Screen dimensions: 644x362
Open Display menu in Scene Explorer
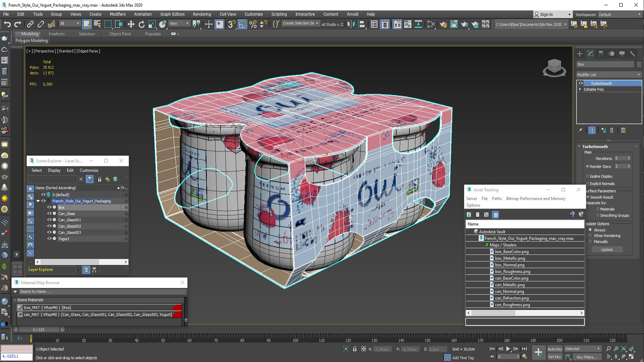(x=54, y=170)
